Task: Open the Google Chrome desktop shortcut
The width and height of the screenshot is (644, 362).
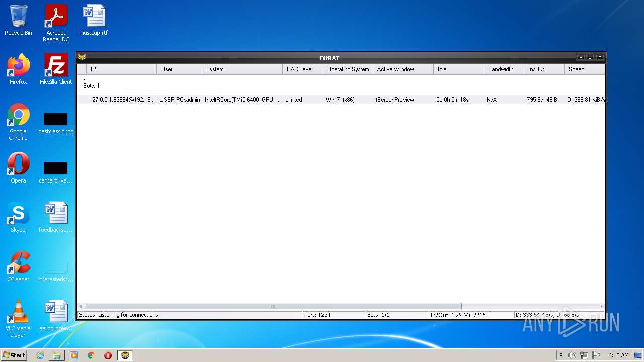Action: point(18,122)
